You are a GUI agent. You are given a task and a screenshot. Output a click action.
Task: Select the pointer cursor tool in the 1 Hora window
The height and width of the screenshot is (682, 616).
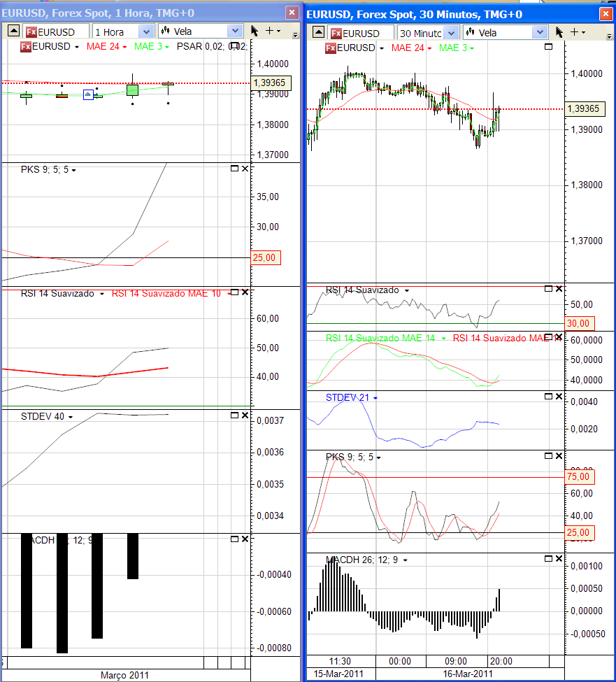pyautogui.click(x=255, y=31)
